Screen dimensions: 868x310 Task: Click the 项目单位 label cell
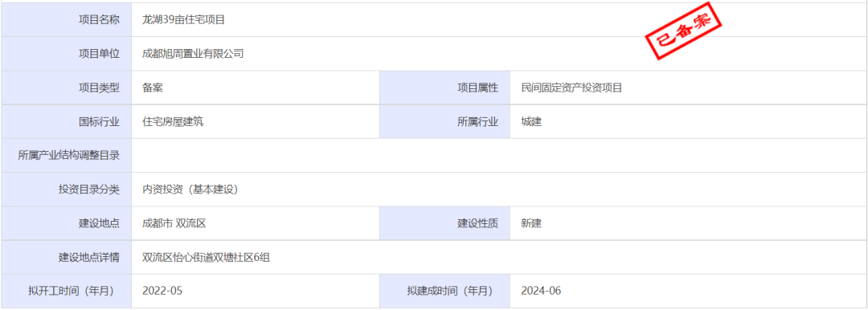point(67,54)
